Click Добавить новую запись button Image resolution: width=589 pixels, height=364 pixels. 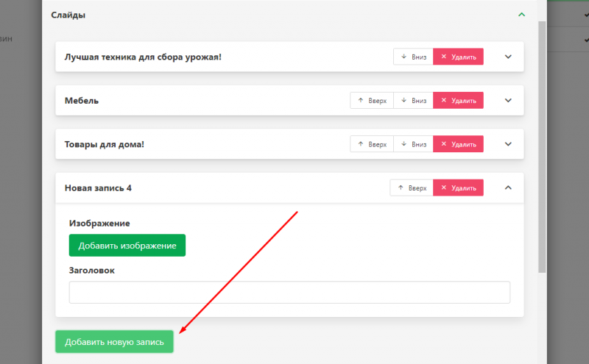coord(114,342)
